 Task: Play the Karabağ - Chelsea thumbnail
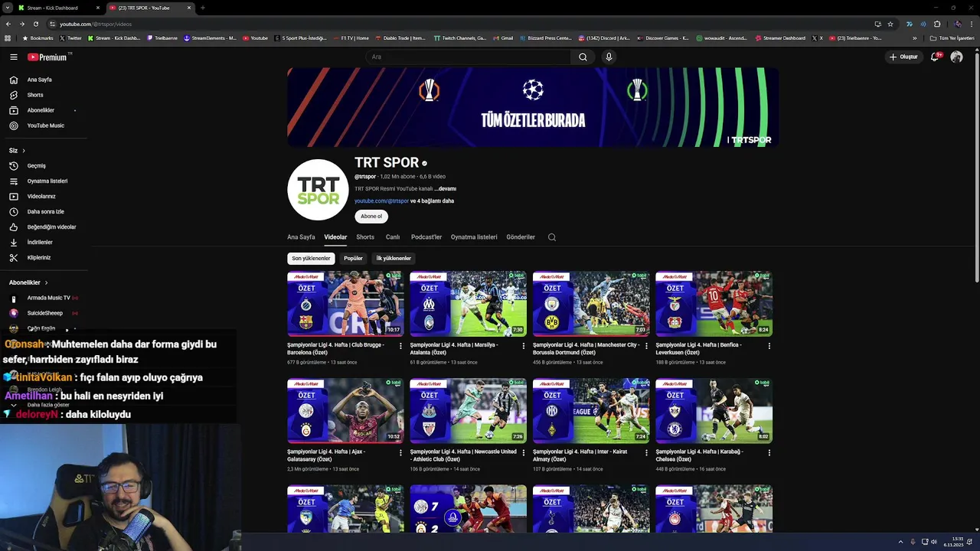click(x=714, y=411)
